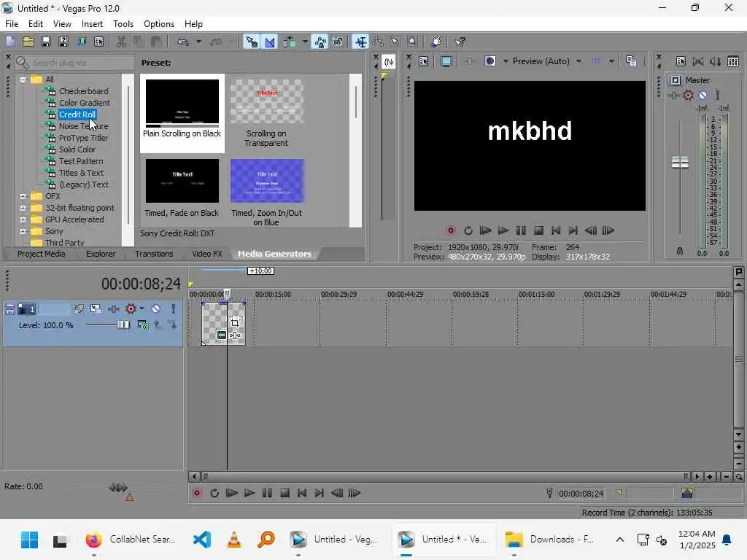Expand the Sony folder
747x560 pixels.
tap(23, 231)
